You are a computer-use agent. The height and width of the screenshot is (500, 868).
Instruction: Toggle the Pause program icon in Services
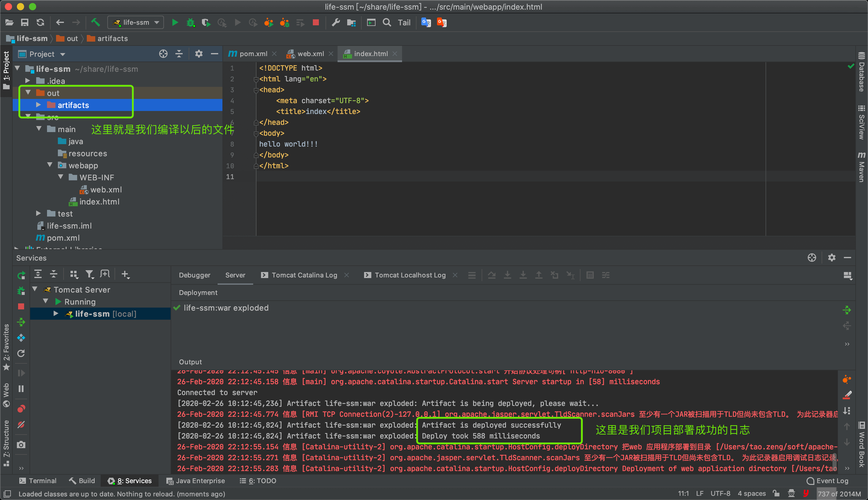tap(21, 389)
